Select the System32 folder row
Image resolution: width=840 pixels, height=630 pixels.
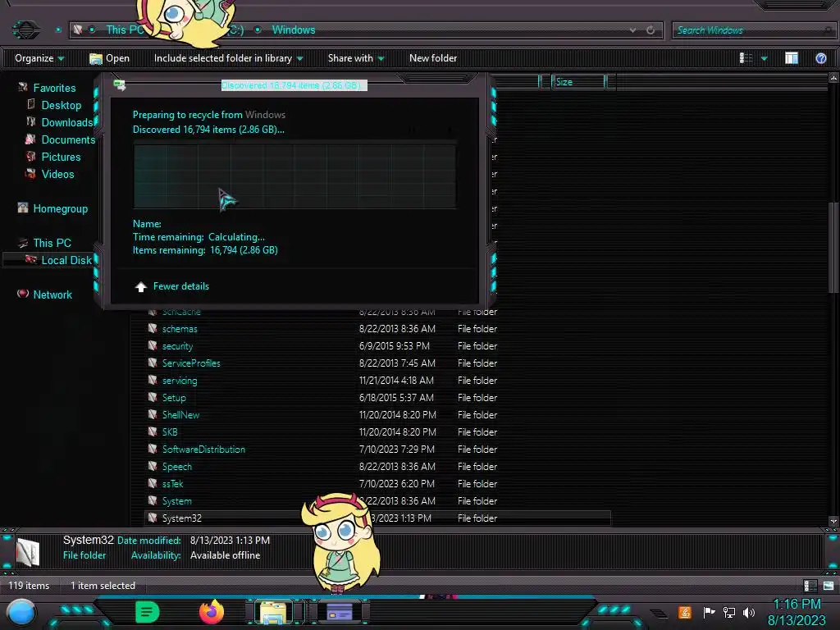point(377,518)
